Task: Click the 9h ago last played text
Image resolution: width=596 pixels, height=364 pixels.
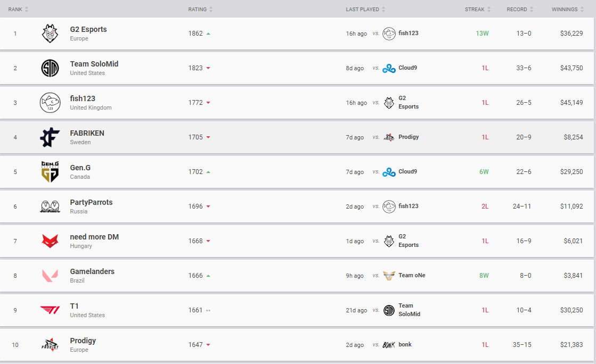Action: (x=355, y=276)
